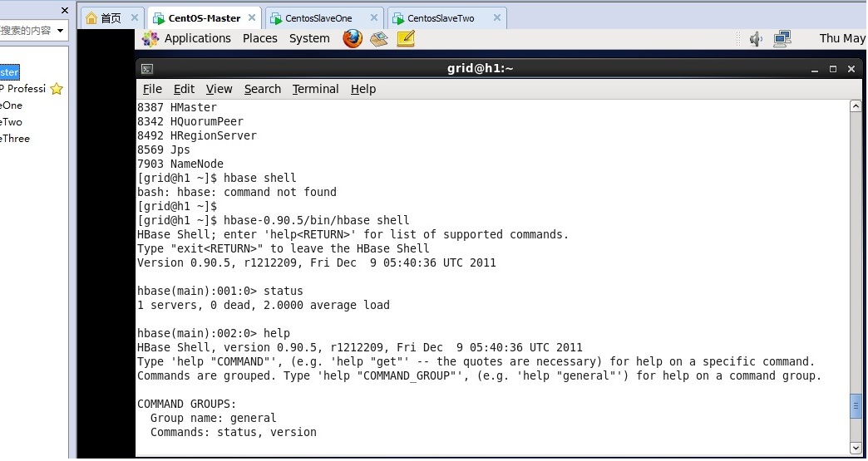
Task: Click the 'hbase(main):002:0> help' prompt line
Action: (x=214, y=333)
